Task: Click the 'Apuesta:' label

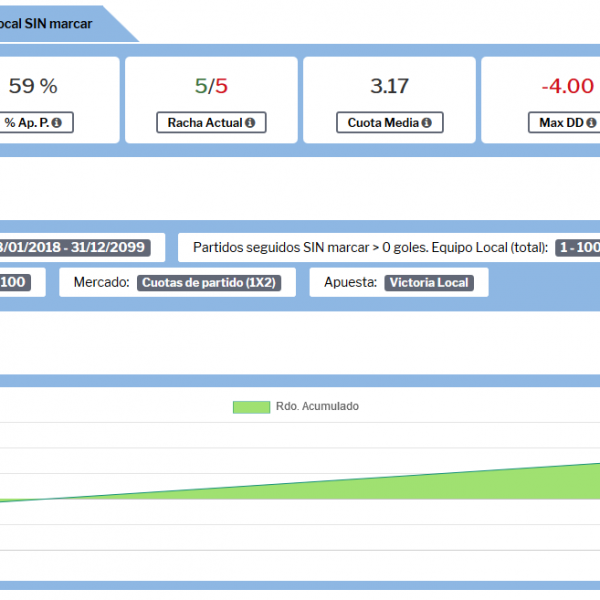Action: click(351, 282)
